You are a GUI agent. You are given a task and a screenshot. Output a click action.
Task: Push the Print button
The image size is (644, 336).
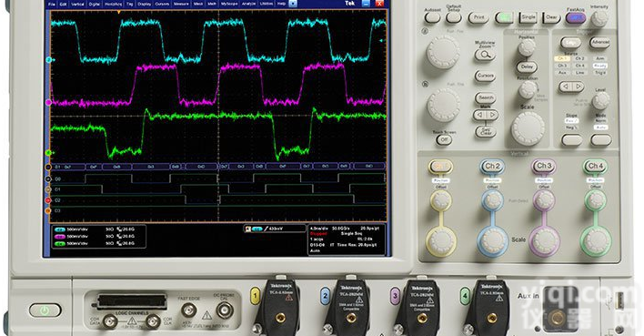click(478, 17)
